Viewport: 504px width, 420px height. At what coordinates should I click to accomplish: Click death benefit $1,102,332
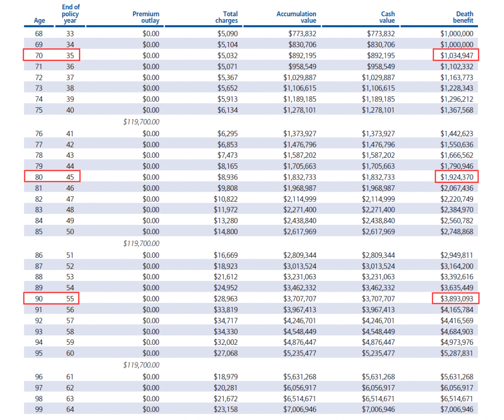coord(456,66)
